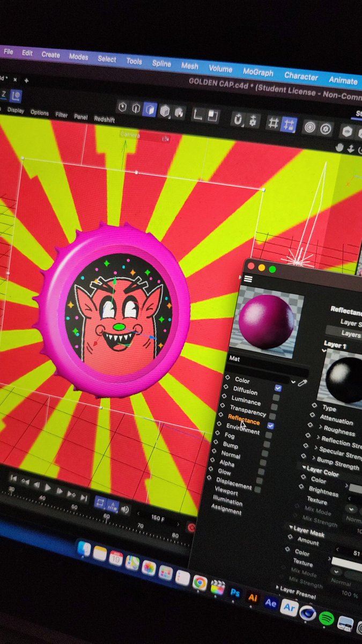Open Illustrator from the Dock
This screenshot has width=362, height=644.
tap(253, 598)
